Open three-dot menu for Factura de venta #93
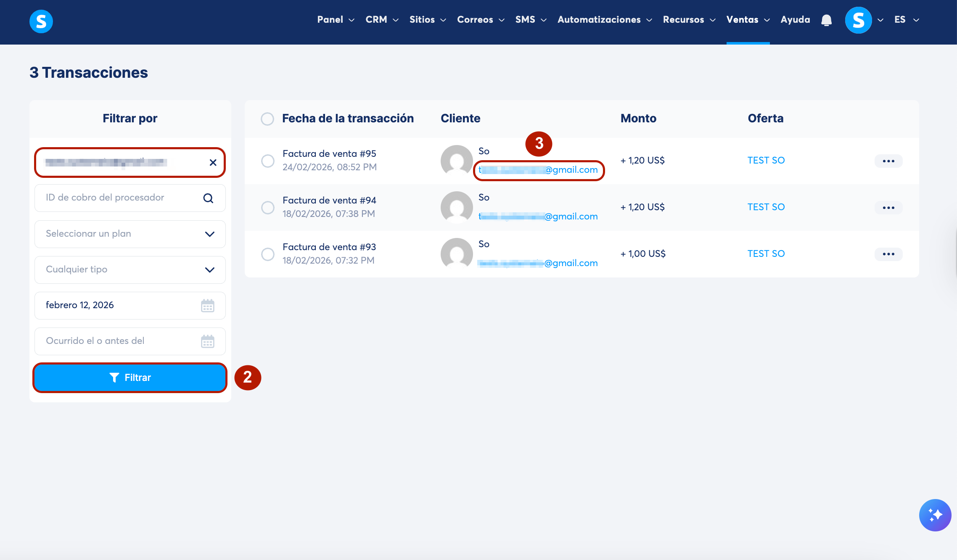This screenshot has height=560, width=957. (888, 254)
